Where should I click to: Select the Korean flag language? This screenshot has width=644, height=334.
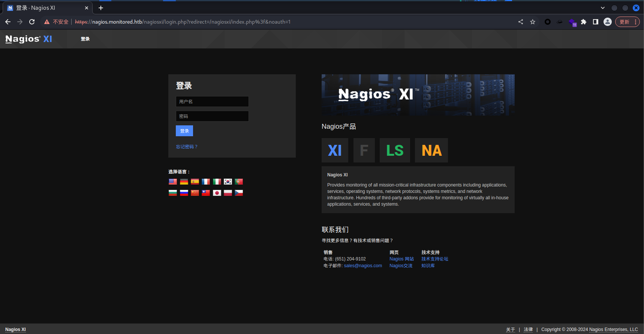click(228, 182)
